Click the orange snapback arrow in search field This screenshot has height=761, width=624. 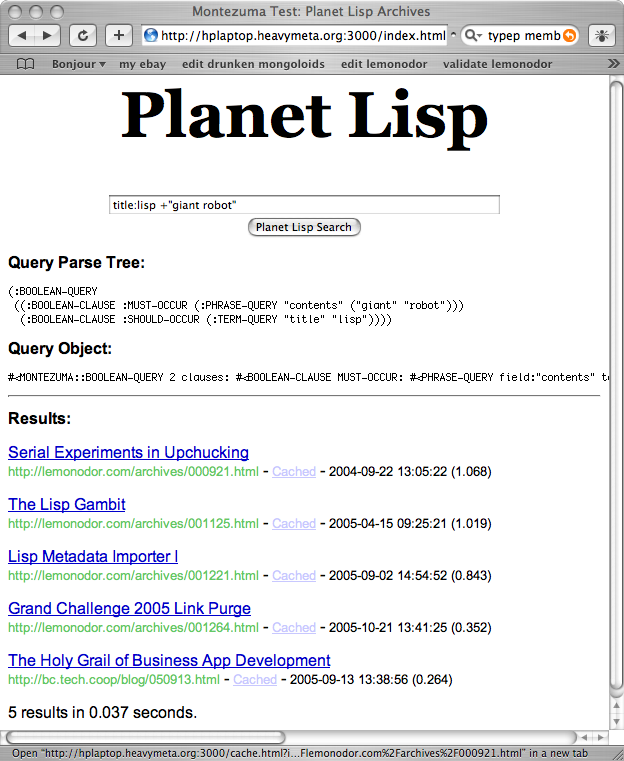tap(569, 35)
